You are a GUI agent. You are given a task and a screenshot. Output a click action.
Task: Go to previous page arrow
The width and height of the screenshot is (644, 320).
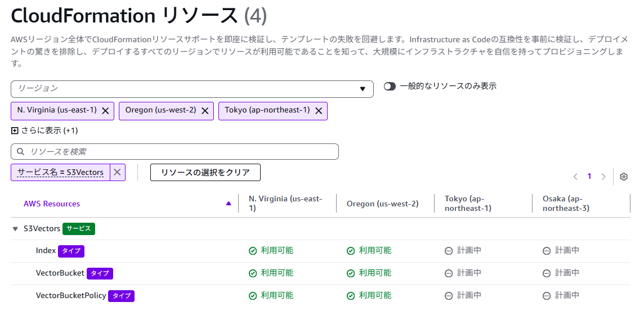point(575,177)
